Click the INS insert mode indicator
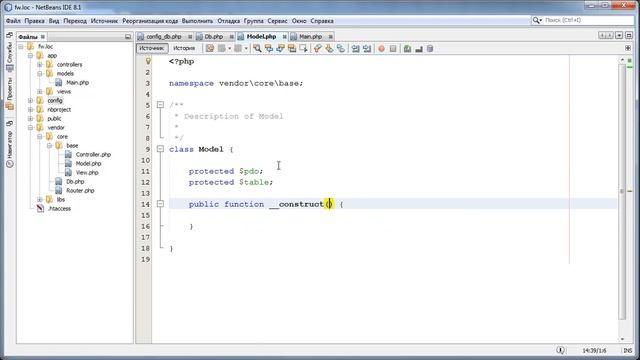640x360 pixels. click(x=627, y=350)
